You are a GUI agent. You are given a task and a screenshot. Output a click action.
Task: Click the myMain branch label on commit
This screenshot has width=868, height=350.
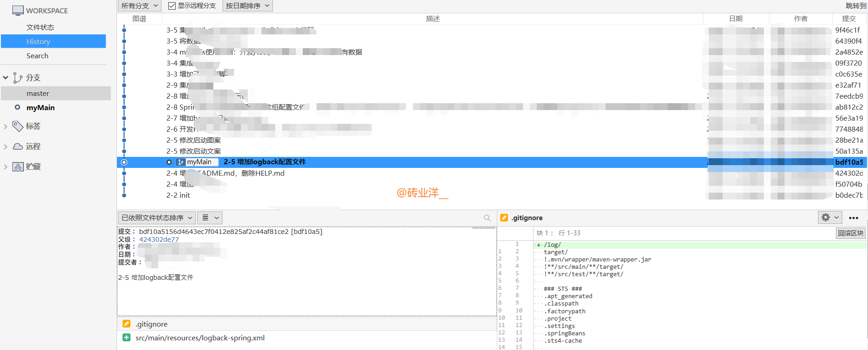click(197, 162)
